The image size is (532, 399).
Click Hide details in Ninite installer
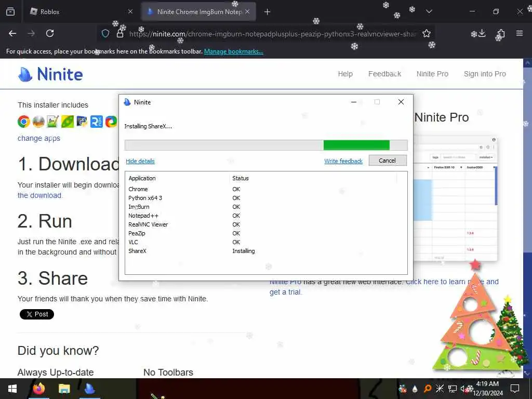click(x=140, y=161)
